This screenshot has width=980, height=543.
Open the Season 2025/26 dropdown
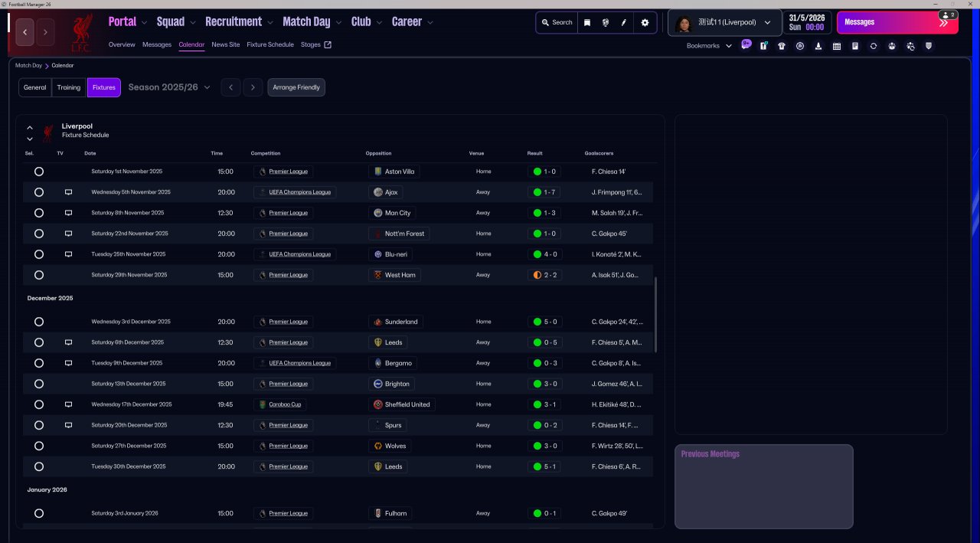[x=169, y=87]
